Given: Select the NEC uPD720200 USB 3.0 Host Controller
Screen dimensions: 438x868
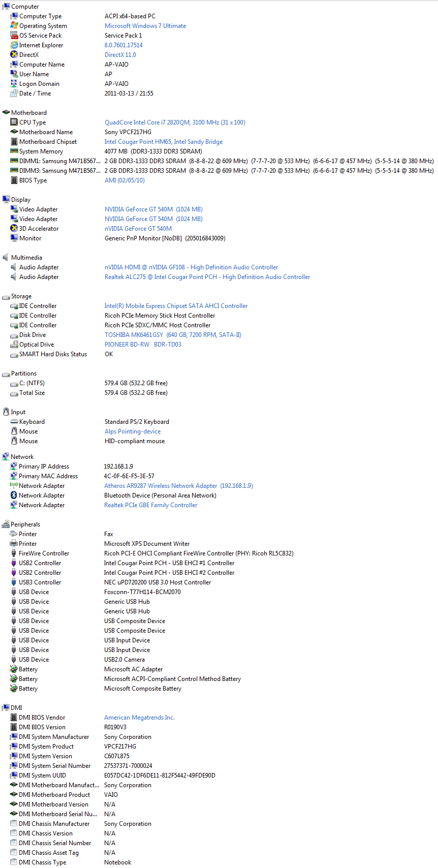Looking at the screenshot, I should pos(158,582).
